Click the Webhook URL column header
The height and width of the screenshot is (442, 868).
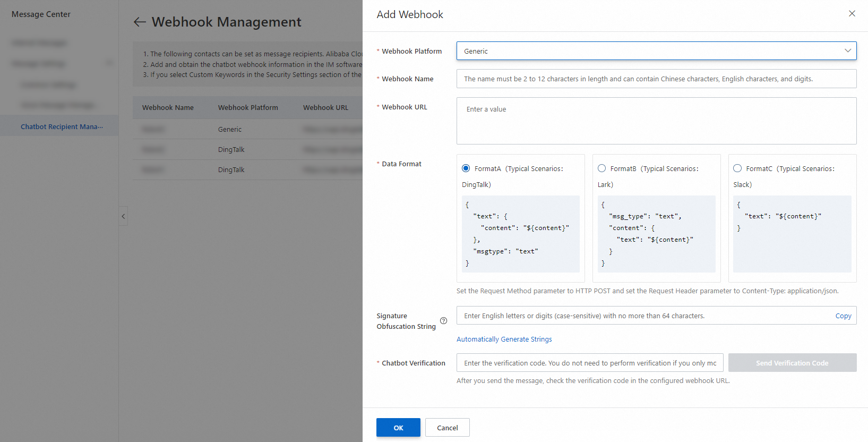pos(326,107)
